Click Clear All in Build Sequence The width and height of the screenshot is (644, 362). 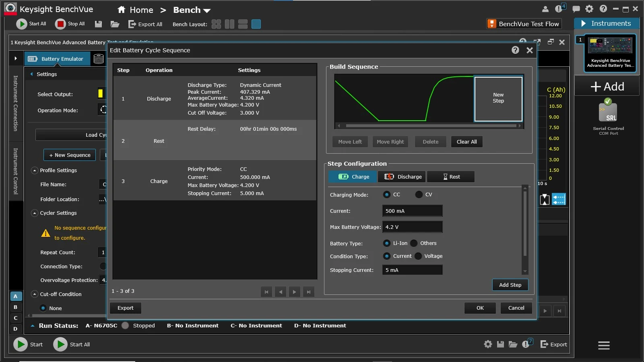coord(466,142)
